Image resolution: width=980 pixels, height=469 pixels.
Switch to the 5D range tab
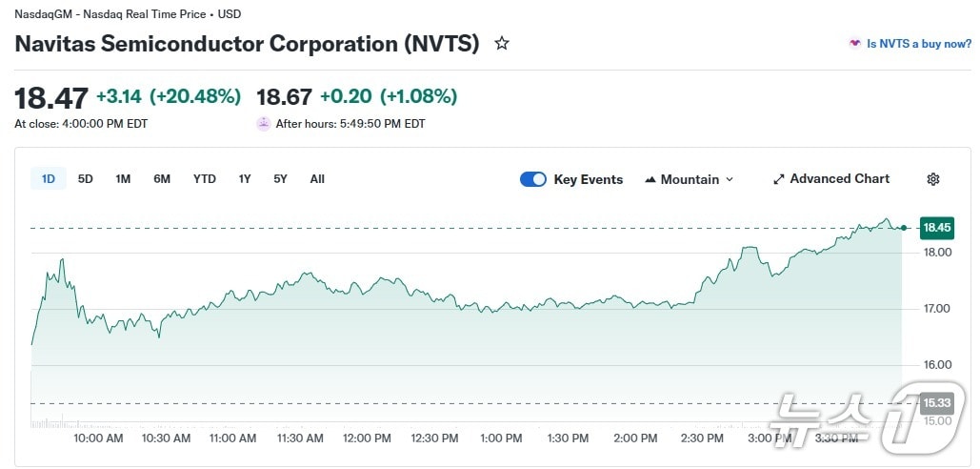pyautogui.click(x=86, y=179)
